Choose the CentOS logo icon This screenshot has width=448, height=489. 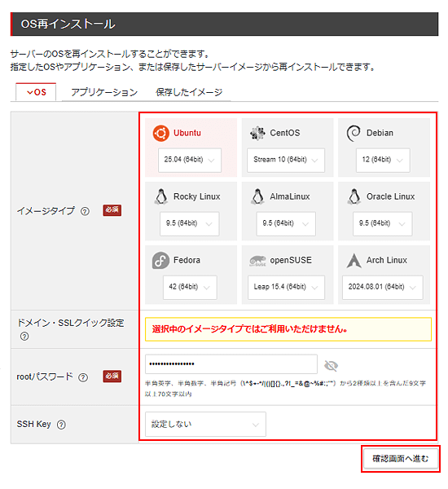(257, 133)
